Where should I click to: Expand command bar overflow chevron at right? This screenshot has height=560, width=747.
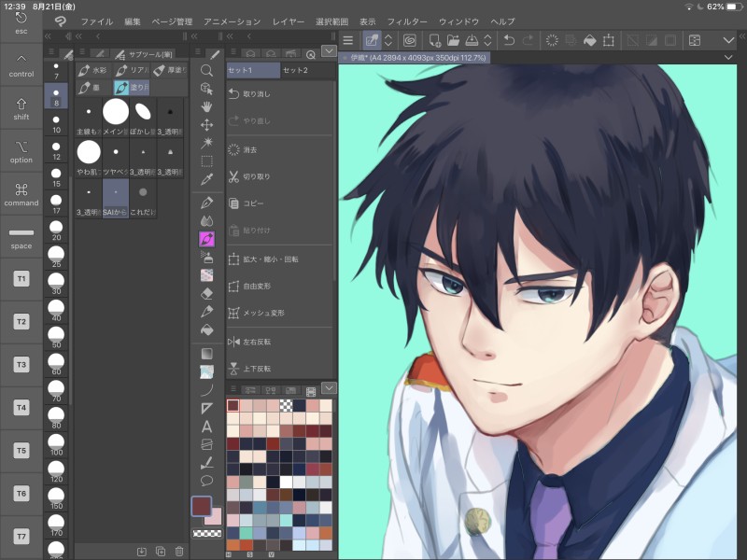point(728,40)
